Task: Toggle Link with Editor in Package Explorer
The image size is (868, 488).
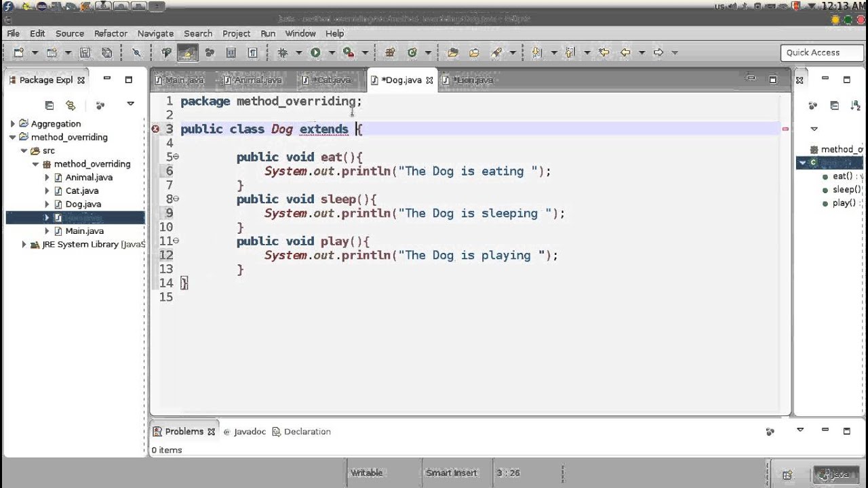Action: pyautogui.click(x=71, y=105)
